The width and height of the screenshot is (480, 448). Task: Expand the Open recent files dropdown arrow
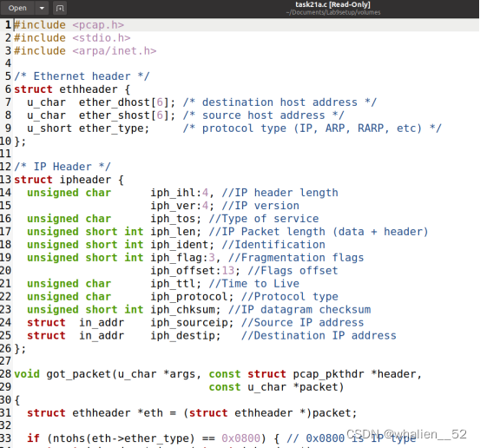(x=42, y=9)
